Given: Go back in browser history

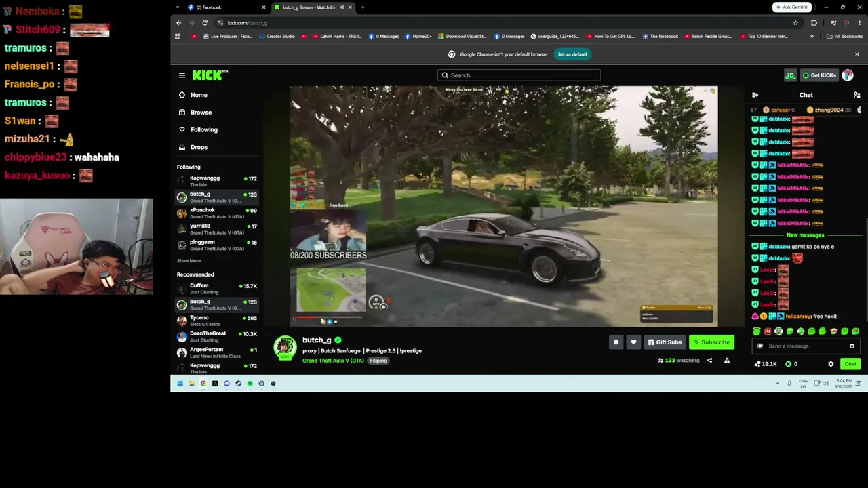Looking at the screenshot, I should tap(178, 23).
